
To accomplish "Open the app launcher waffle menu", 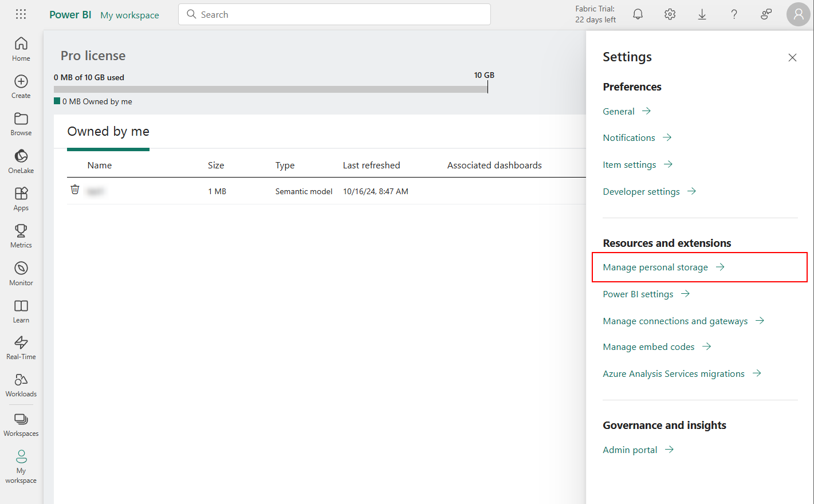I will [x=21, y=14].
